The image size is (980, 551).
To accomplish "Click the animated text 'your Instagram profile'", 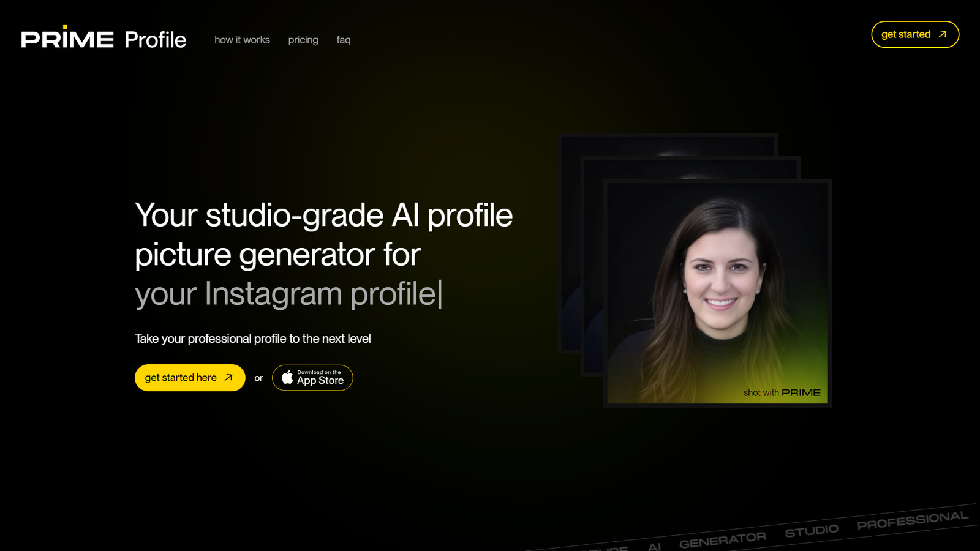I will (285, 294).
